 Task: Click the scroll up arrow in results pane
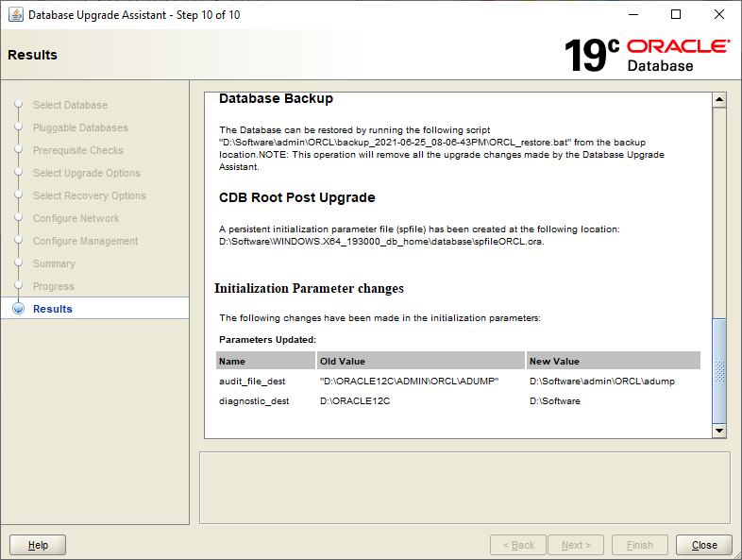tap(719, 99)
